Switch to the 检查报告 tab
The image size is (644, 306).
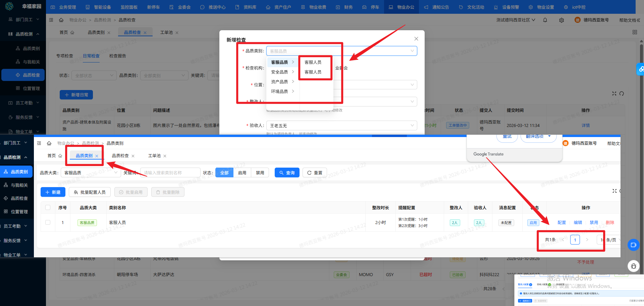(117, 56)
